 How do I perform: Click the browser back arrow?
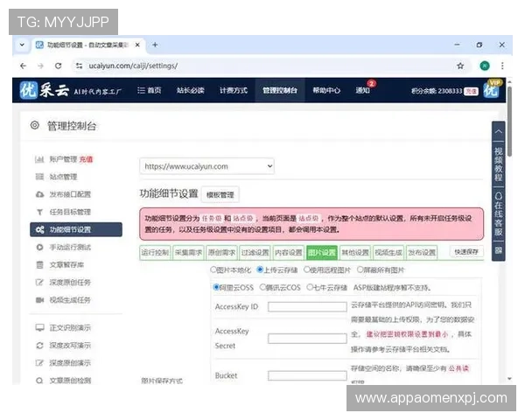[x=23, y=66]
